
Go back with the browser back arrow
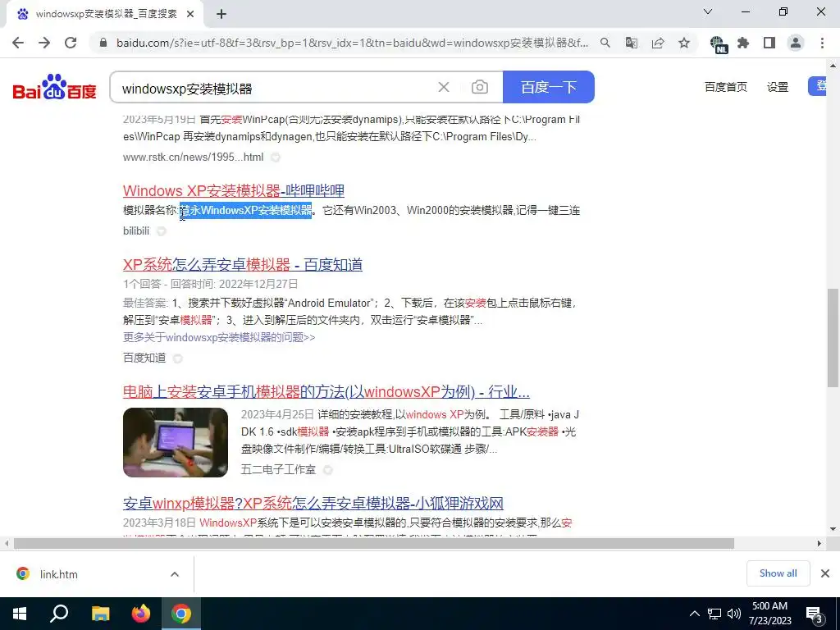coord(18,43)
